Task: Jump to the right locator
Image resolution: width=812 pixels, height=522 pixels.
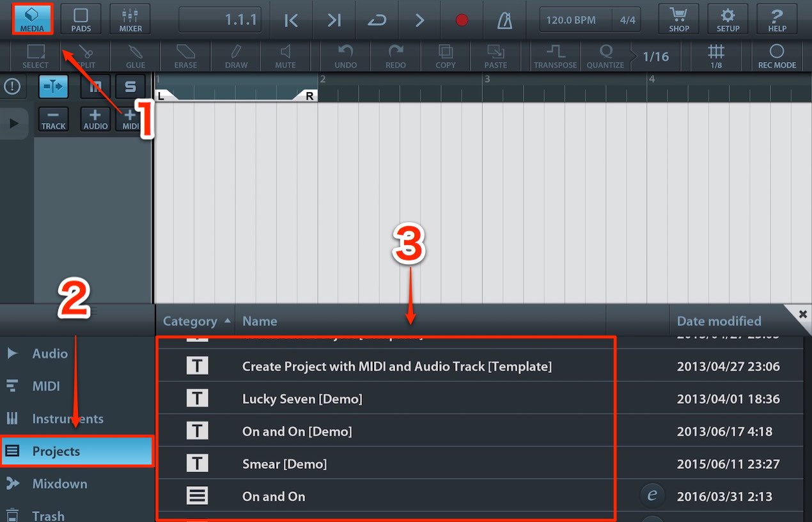Action: click(334, 20)
